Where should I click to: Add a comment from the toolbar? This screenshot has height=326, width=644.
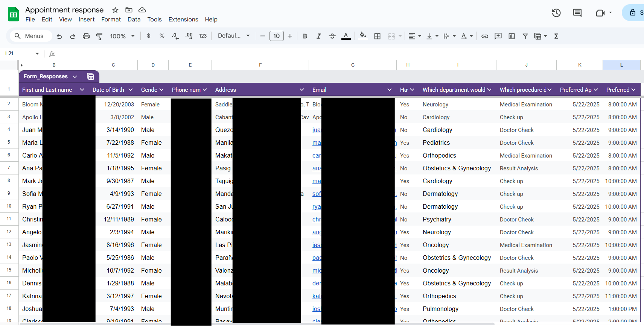click(498, 36)
